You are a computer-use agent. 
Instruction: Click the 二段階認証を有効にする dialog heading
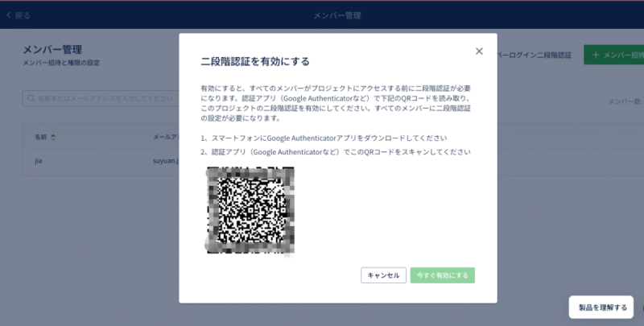[x=254, y=61]
